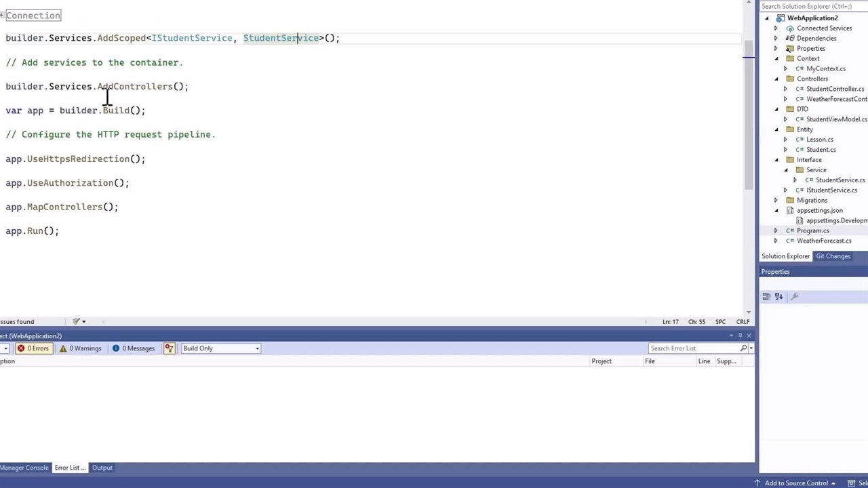Toggle the 0 Errors filter
This screenshot has width=868, height=488.
(x=33, y=348)
